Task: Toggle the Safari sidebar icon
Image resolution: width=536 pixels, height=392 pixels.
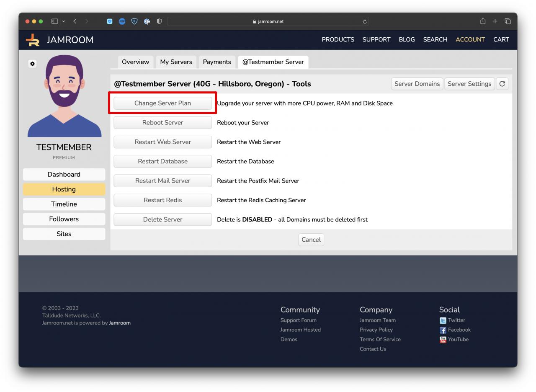Action: tap(54, 21)
